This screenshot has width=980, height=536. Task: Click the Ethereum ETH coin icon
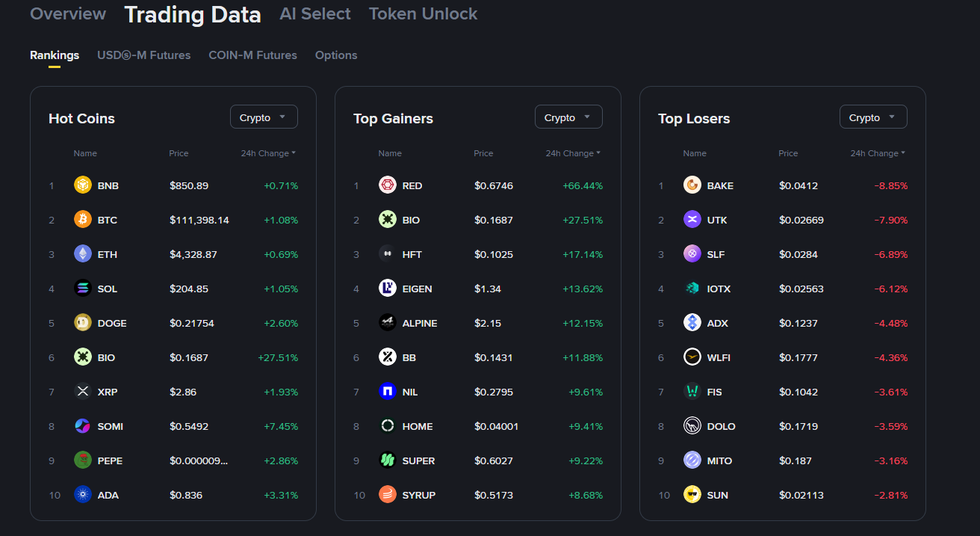tap(83, 254)
